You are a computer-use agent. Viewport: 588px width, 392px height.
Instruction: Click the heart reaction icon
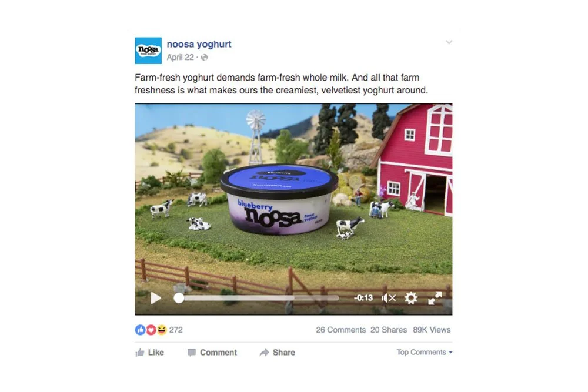coord(151,330)
